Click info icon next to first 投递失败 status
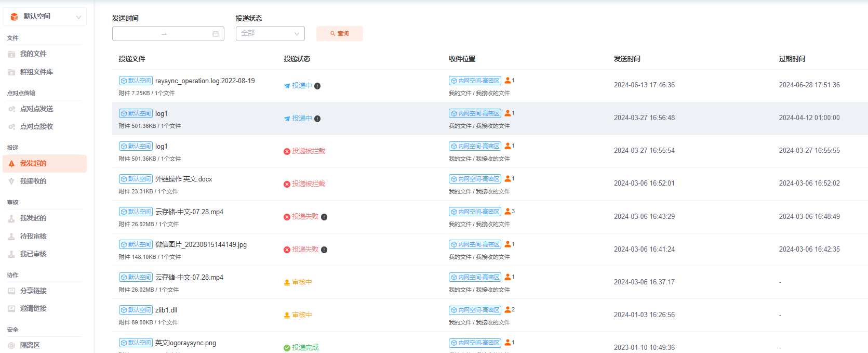Viewport: 868px width, 353px height. click(x=324, y=217)
